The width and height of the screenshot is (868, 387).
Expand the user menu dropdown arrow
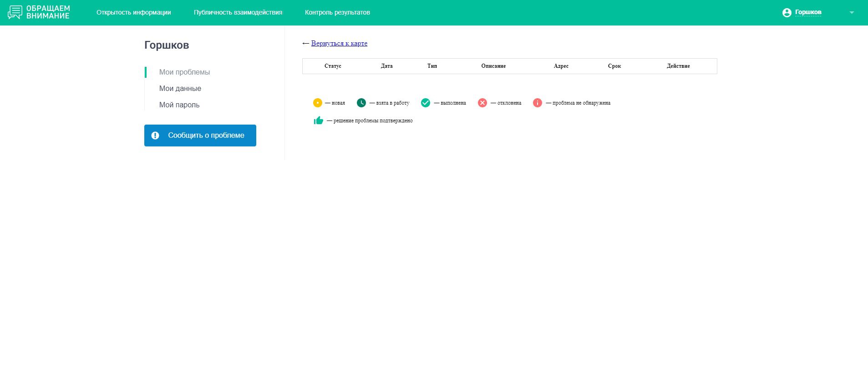pyautogui.click(x=851, y=13)
